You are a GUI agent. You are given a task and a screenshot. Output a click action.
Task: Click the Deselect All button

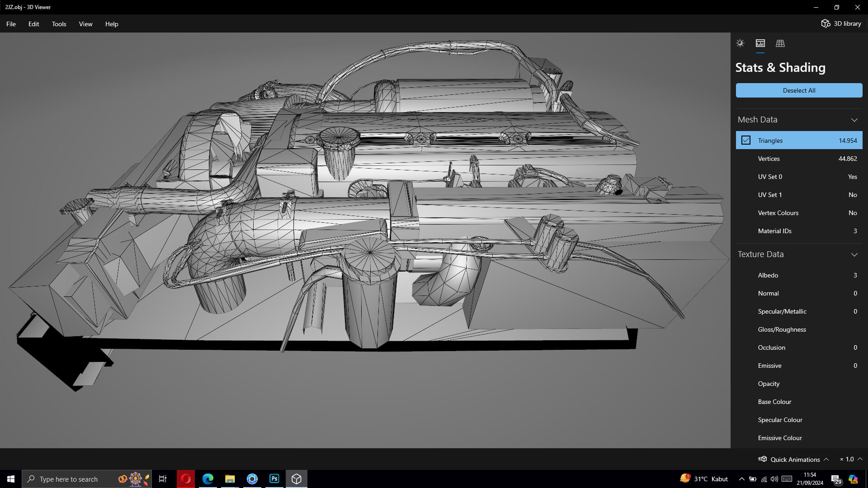(799, 90)
